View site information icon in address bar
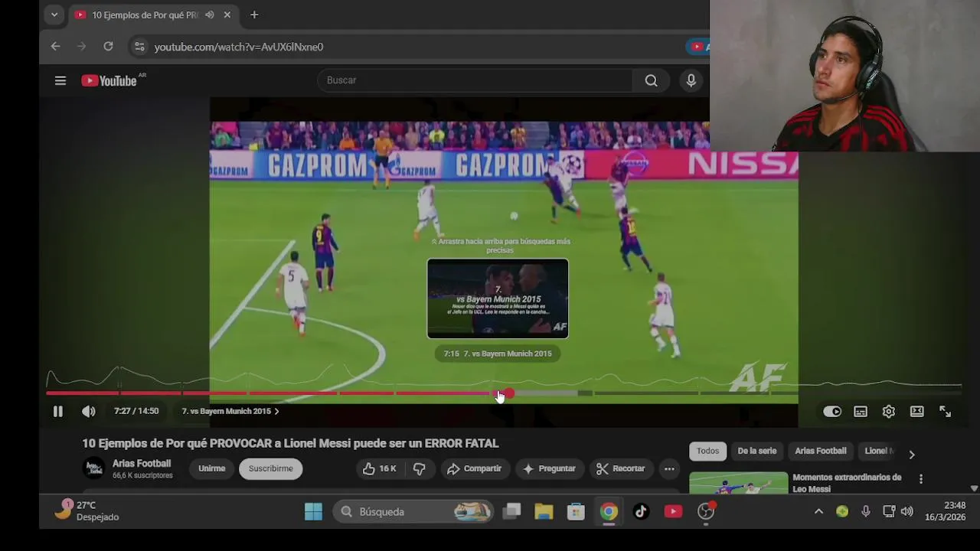The image size is (980, 551). click(139, 47)
